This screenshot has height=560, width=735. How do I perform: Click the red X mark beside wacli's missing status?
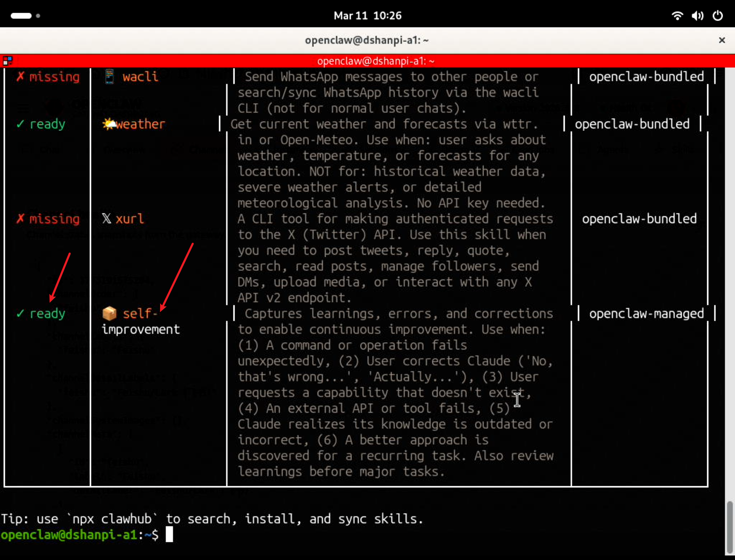click(x=20, y=77)
